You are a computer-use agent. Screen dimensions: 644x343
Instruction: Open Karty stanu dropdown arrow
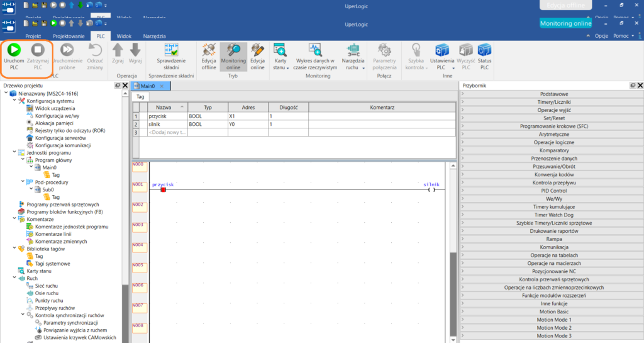coord(288,68)
